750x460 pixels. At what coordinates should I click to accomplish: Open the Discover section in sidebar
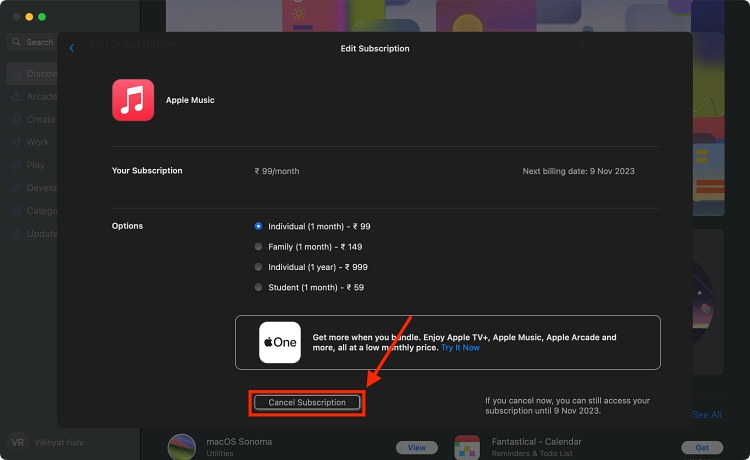point(33,74)
